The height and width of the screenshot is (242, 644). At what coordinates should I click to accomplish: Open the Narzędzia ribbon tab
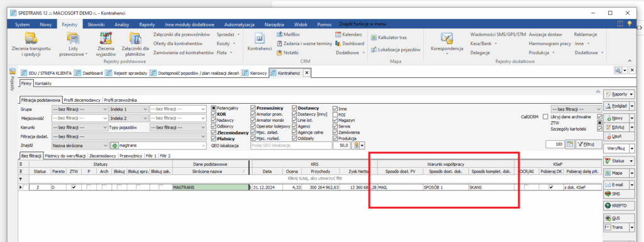coord(274,25)
